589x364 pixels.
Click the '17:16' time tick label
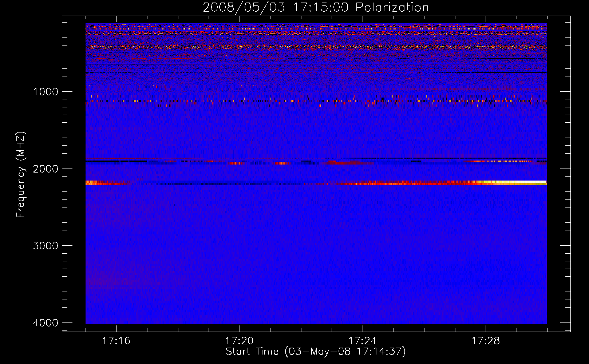pos(116,341)
